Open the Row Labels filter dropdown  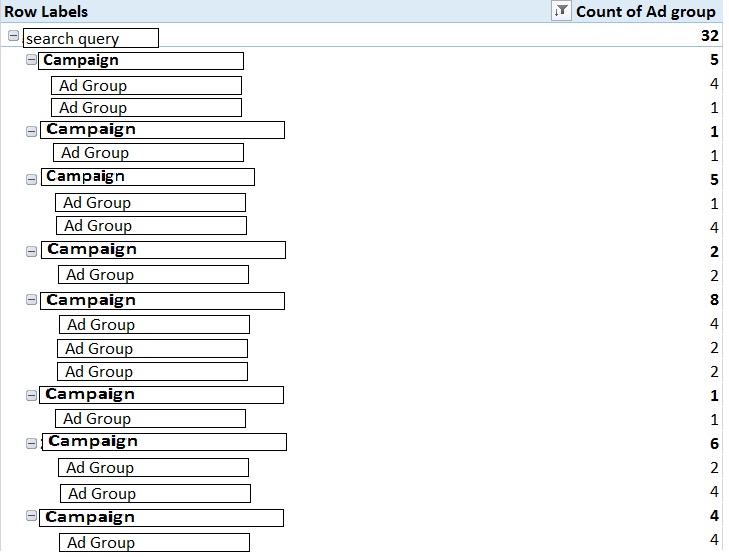tap(561, 12)
